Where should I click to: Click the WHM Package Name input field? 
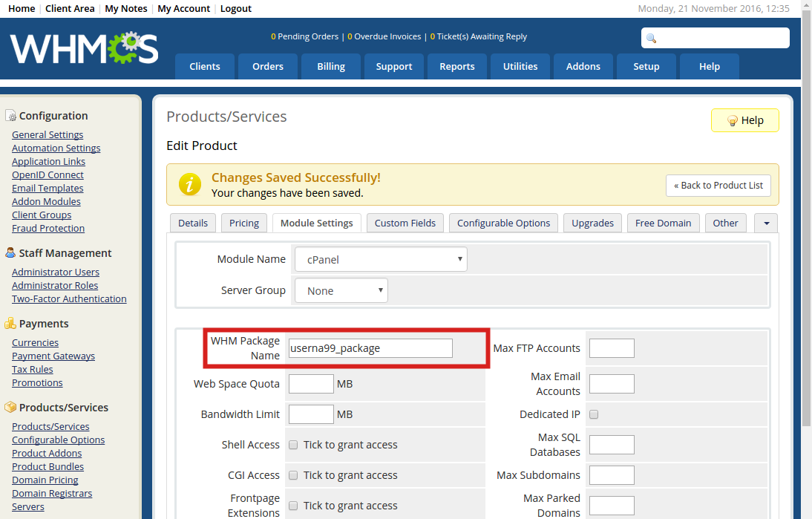pyautogui.click(x=370, y=348)
